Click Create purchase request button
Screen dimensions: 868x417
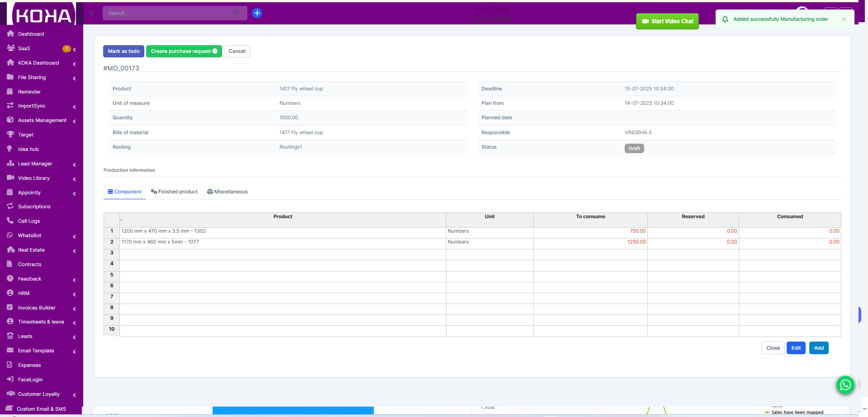tap(184, 51)
